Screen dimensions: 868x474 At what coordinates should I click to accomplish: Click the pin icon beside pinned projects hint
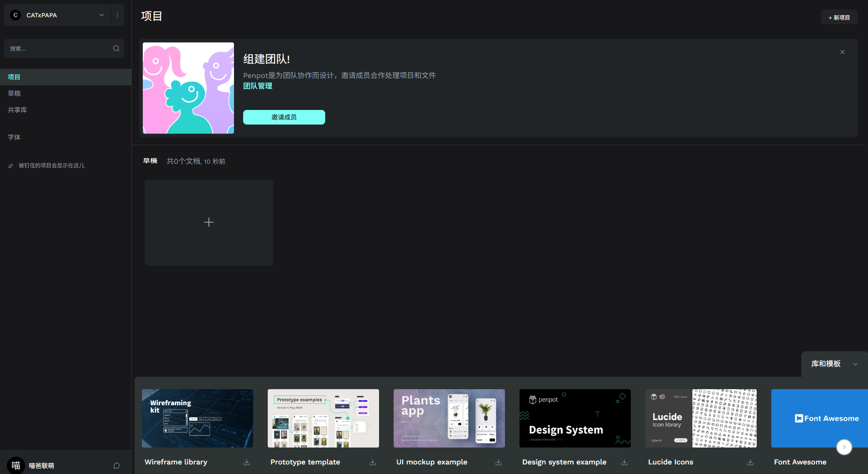(10, 166)
